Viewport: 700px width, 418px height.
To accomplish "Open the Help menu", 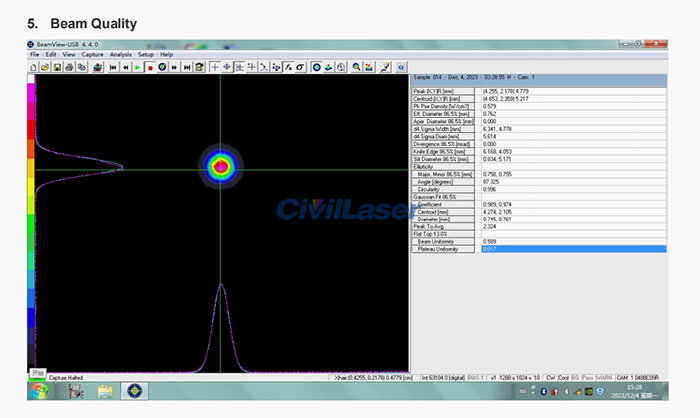I will pos(167,54).
